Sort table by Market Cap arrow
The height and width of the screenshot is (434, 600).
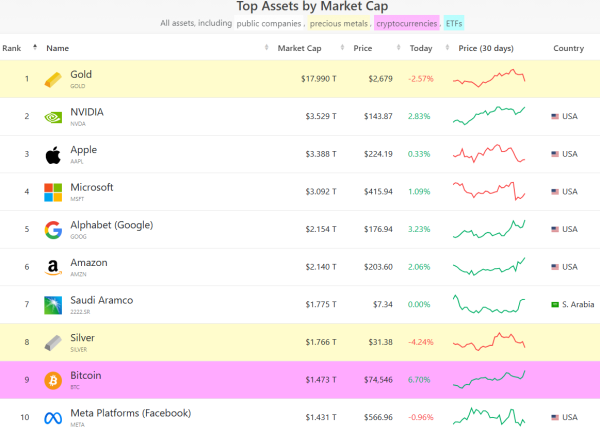(x=342, y=47)
